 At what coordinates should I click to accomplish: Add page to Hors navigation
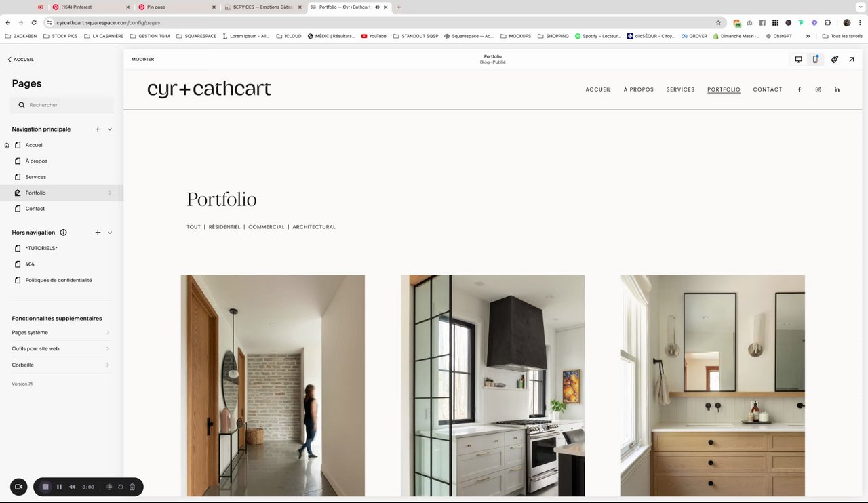pos(98,233)
